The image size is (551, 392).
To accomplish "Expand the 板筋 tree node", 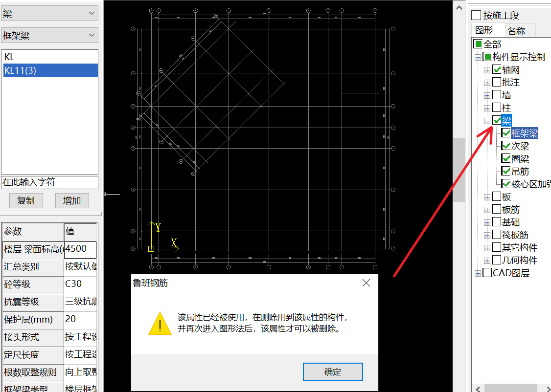I will [487, 210].
